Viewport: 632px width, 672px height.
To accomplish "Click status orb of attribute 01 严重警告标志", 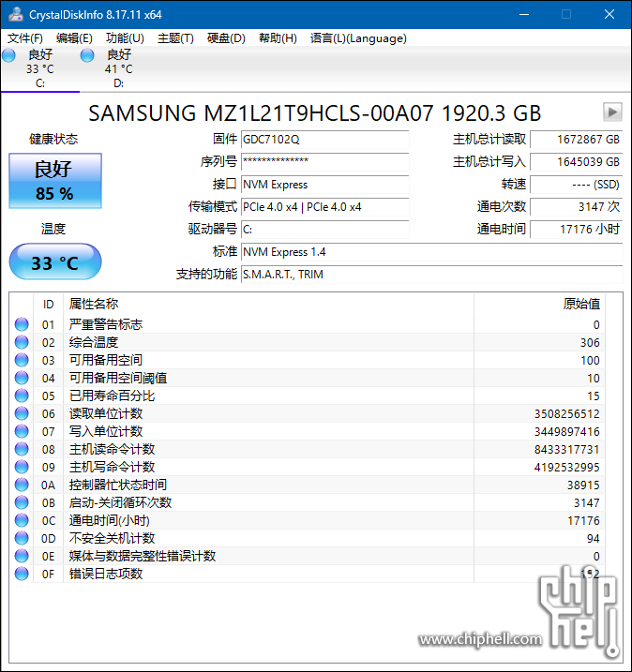I will 22,324.
